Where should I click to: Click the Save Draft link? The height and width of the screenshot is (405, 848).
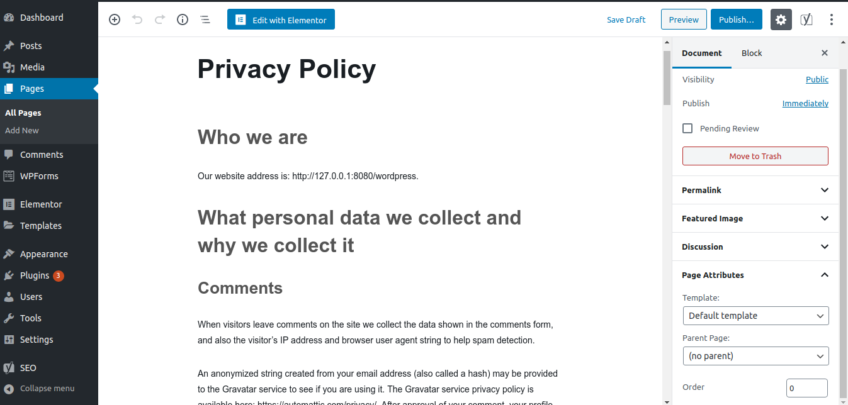pos(626,19)
